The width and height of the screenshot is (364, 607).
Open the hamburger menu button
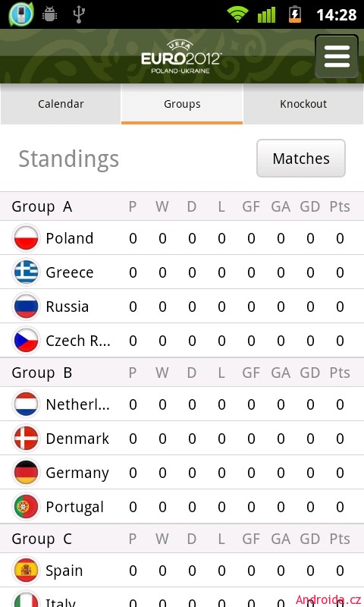coord(337,56)
